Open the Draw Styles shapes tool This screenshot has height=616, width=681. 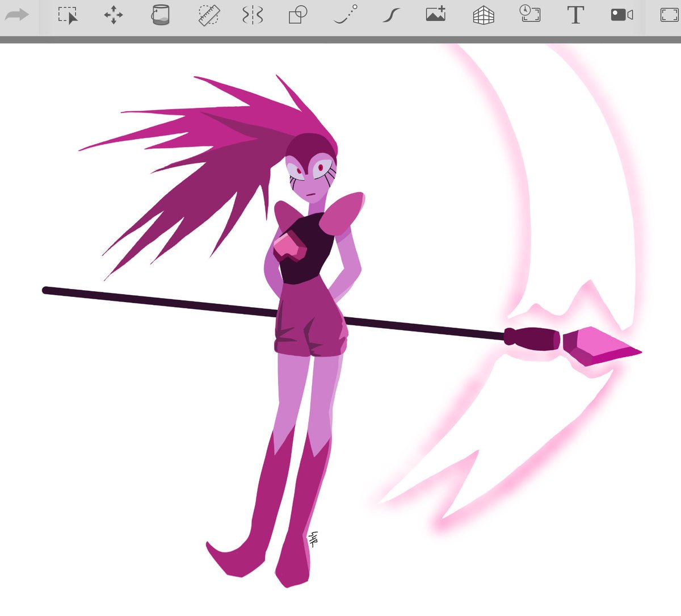tap(298, 15)
